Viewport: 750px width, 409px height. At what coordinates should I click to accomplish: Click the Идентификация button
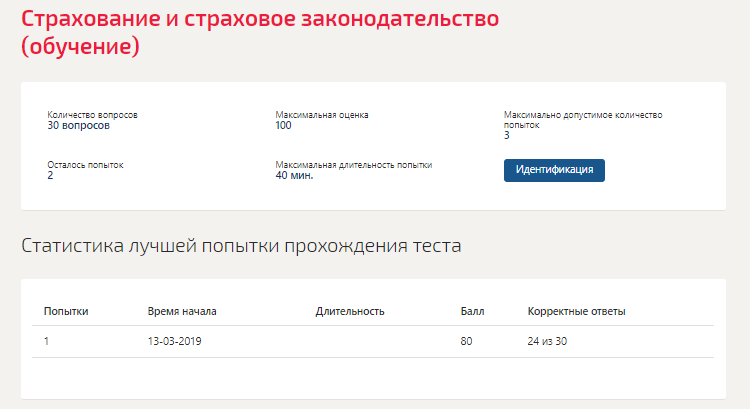[x=554, y=170]
